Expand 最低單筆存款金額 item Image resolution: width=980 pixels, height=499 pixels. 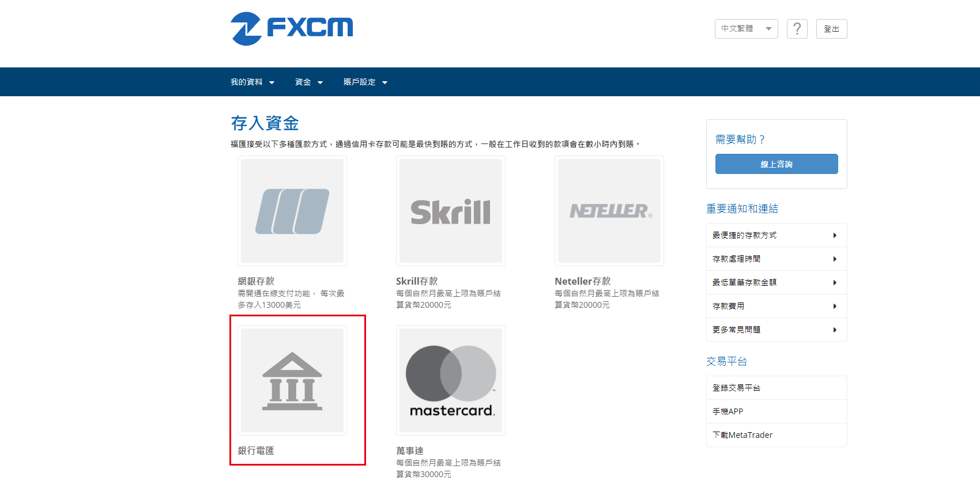[777, 282]
